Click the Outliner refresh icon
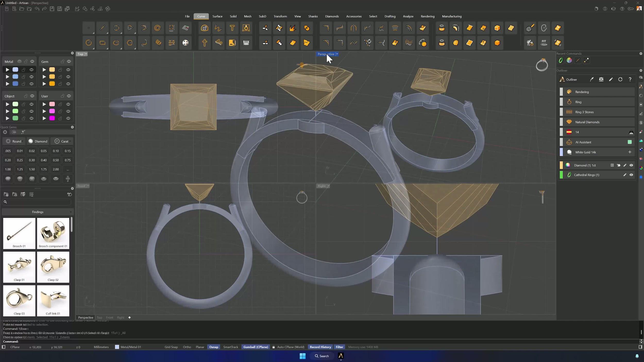The height and width of the screenshot is (362, 644). (x=620, y=80)
